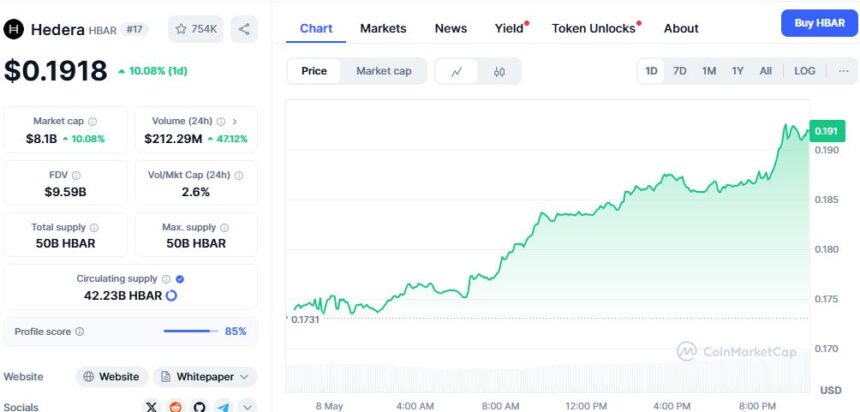Show the Profile score info icon
860x412 pixels.
(80, 331)
